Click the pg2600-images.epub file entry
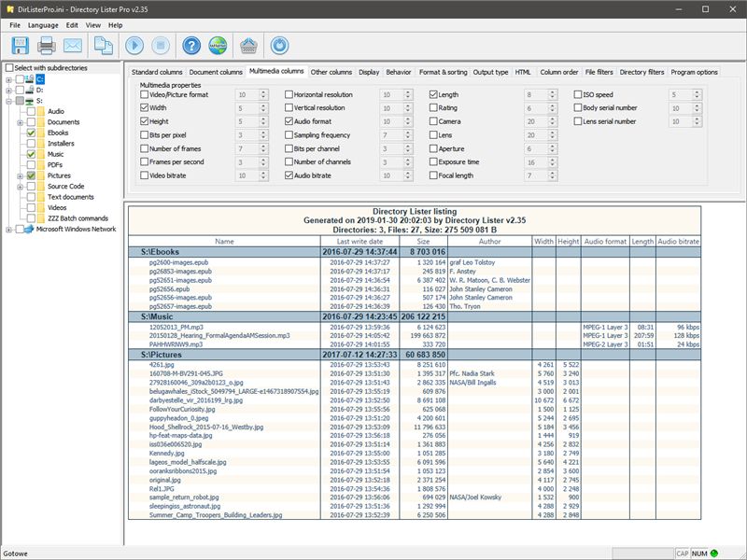This screenshot has width=747, height=560. point(178,262)
